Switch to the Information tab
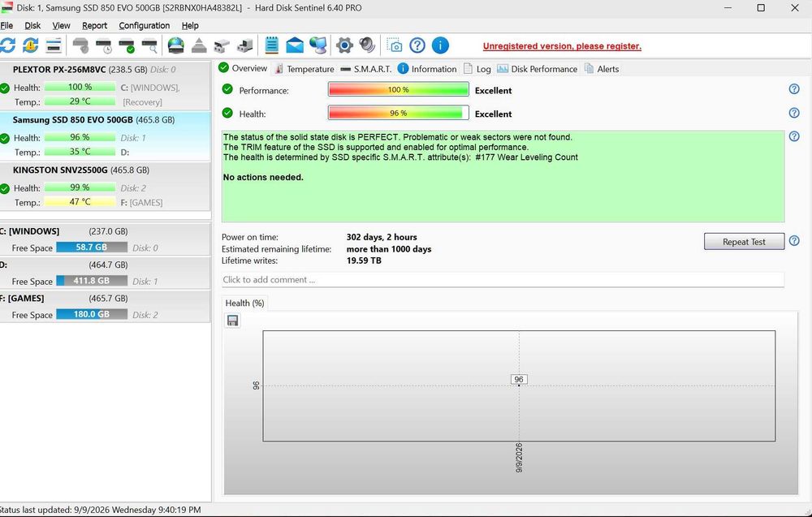812x517 pixels. tap(427, 69)
